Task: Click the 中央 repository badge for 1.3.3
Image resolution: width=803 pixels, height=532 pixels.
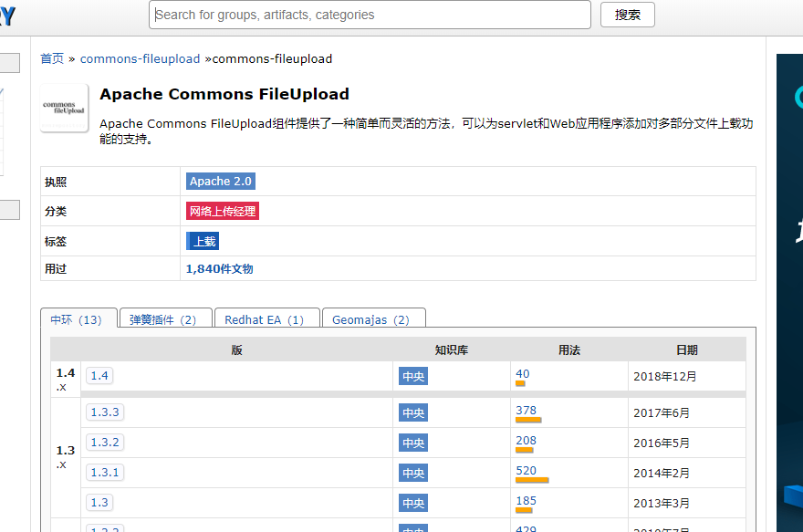Action: pos(413,412)
